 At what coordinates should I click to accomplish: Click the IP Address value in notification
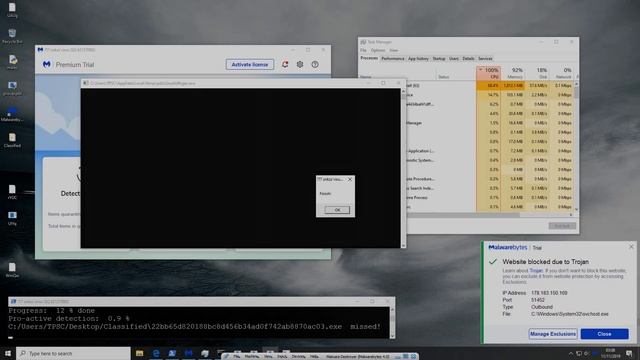[x=549, y=293]
